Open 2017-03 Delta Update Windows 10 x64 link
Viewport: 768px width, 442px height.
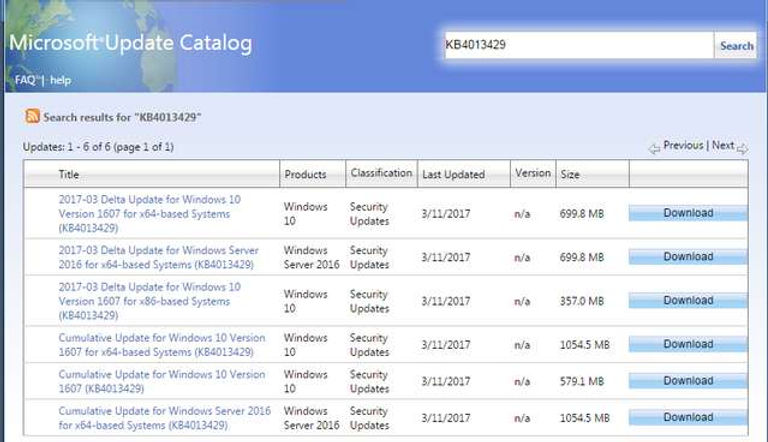pos(149,214)
